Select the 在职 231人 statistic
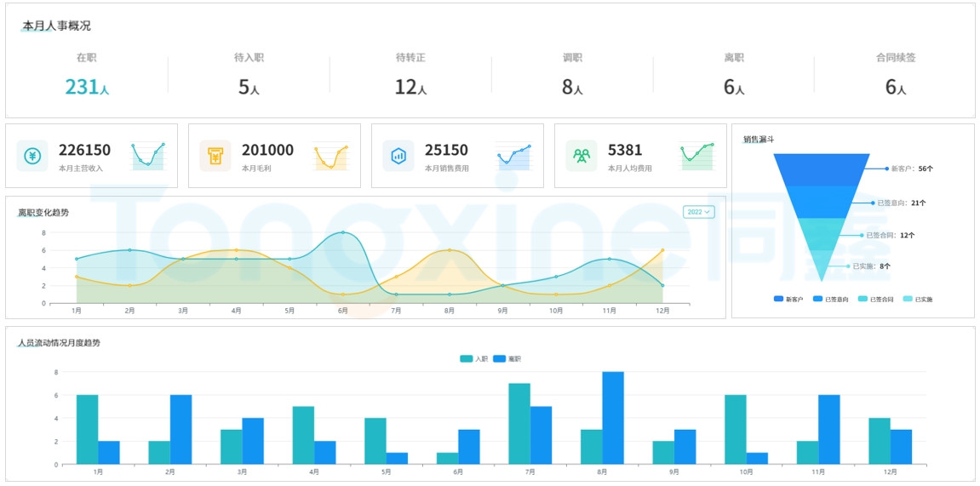 tap(87, 77)
